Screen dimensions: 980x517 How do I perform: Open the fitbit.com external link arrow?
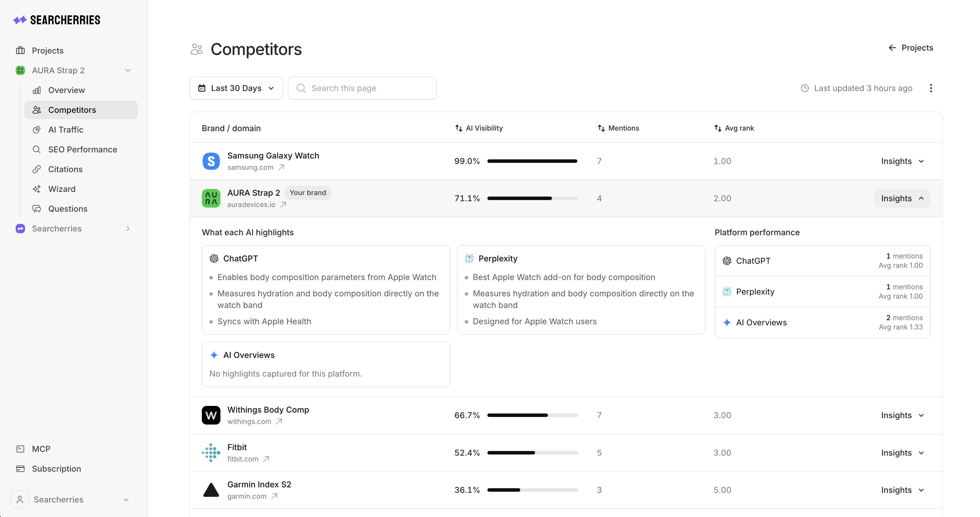click(x=266, y=459)
